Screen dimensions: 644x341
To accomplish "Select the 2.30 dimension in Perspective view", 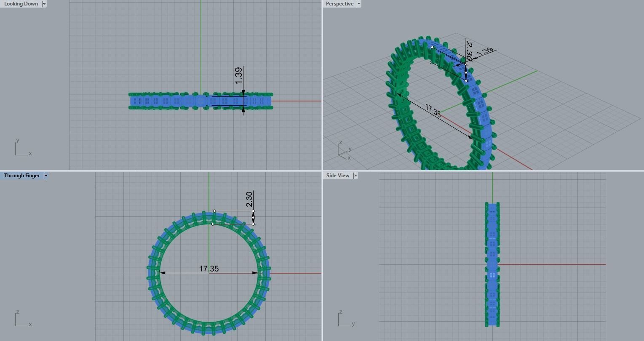I will point(469,51).
